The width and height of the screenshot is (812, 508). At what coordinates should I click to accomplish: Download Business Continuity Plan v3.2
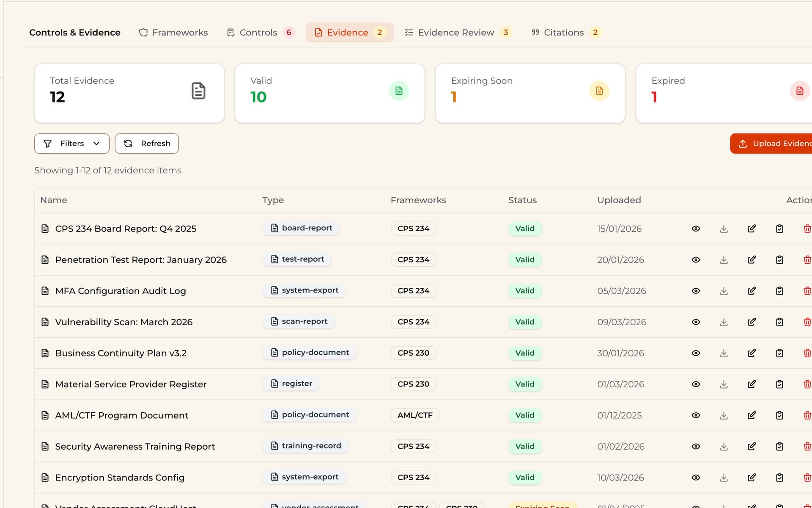coord(724,353)
